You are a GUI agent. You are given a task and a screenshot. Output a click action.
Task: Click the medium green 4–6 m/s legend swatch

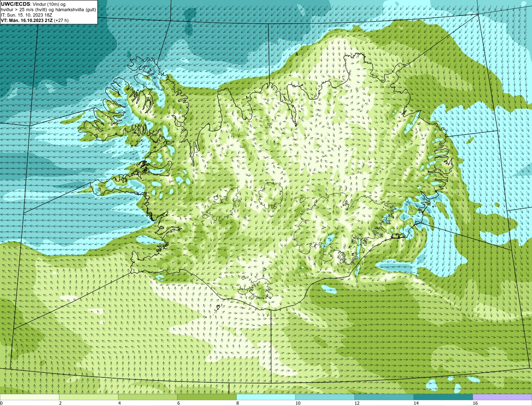148,397
